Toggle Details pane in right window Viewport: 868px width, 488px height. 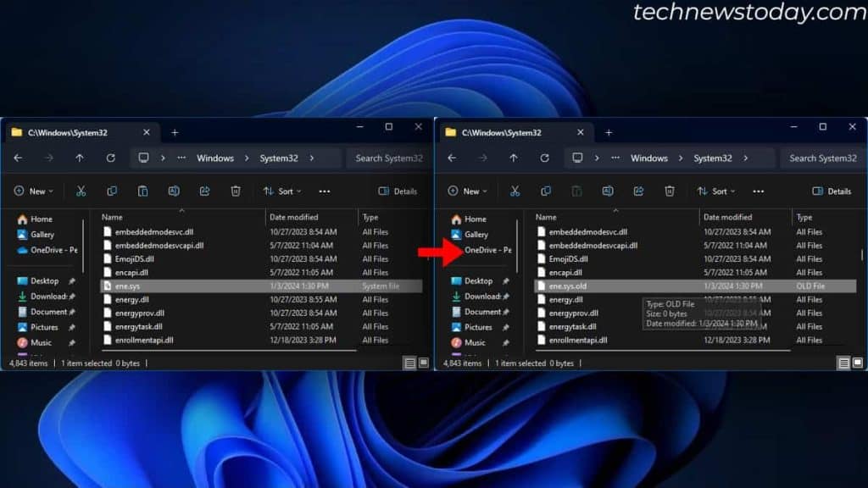(x=832, y=191)
